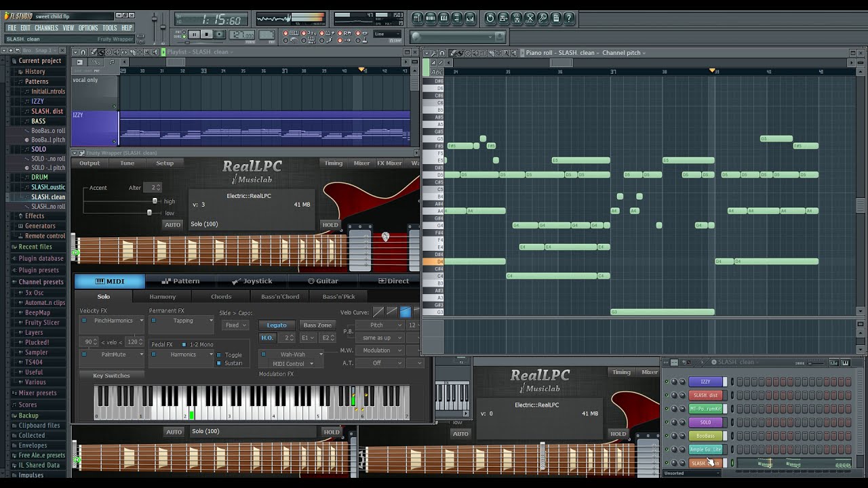Click the scissors audio editor toolbar icon
868x488 pixels.
[530, 18]
